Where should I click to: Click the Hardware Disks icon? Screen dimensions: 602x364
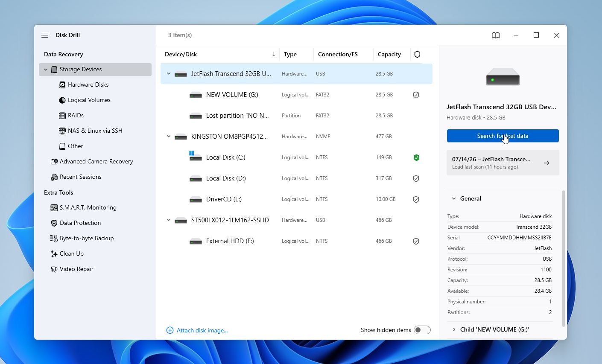pos(62,84)
